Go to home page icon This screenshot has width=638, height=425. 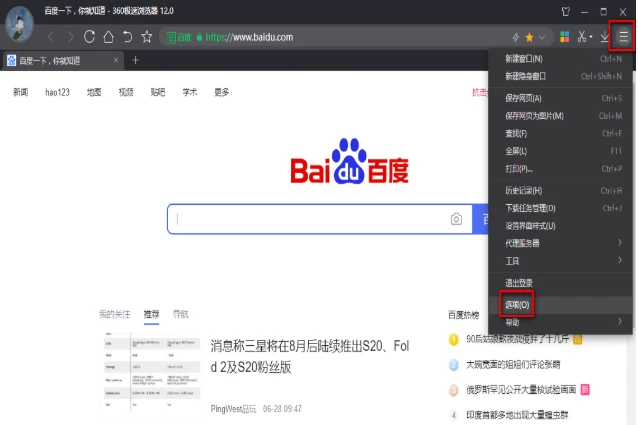tap(108, 37)
